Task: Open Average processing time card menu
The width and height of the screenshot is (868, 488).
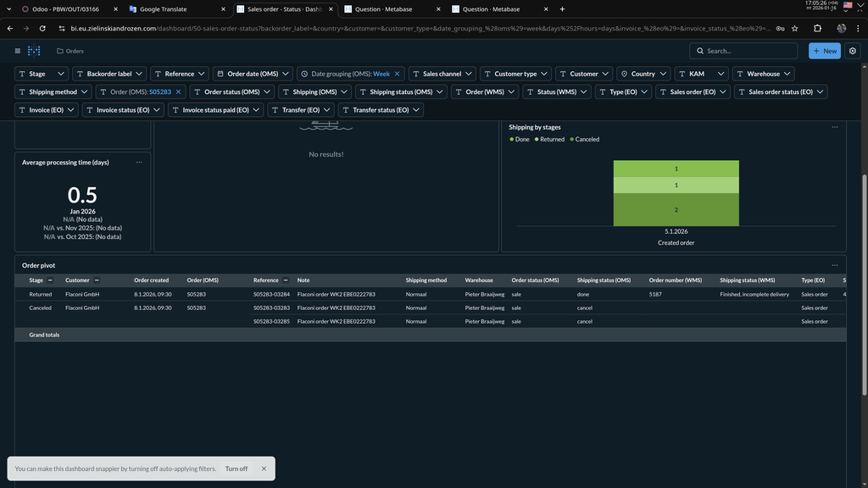Action: click(139, 162)
